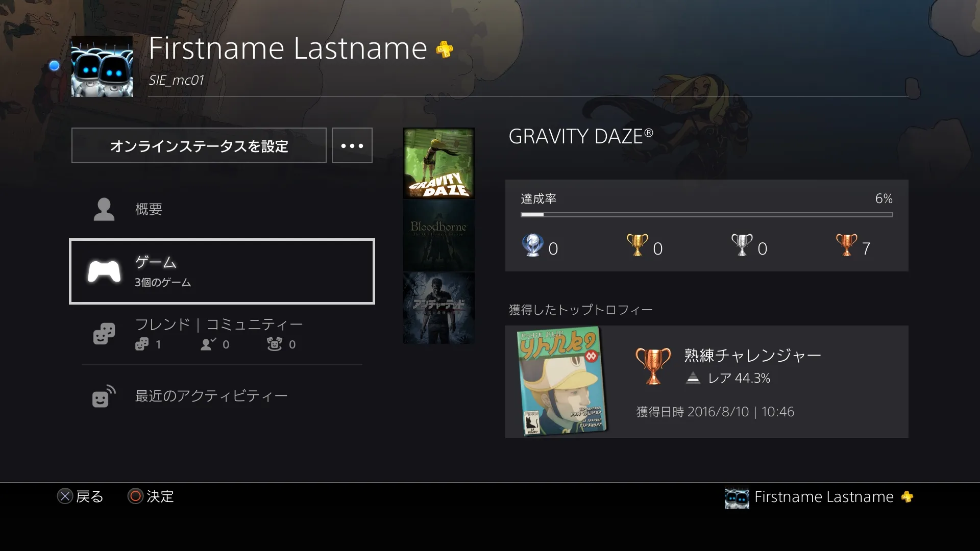Click the friends icon showing count 1
Image resolution: width=980 pixels, height=551 pixels.
click(142, 344)
